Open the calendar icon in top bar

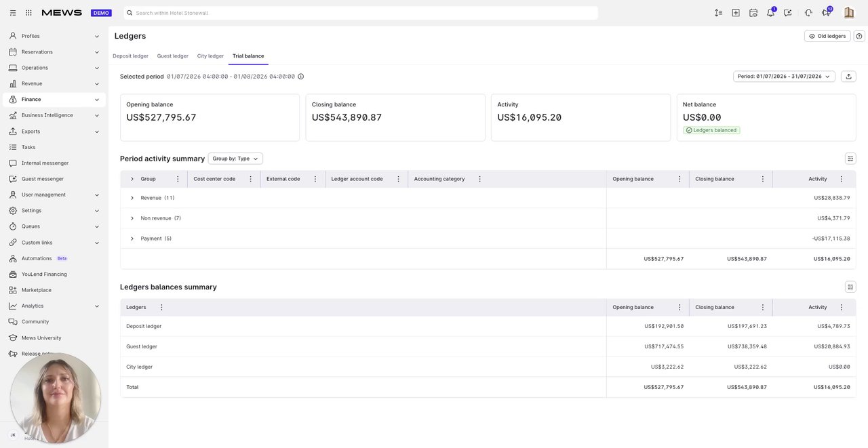[x=753, y=13]
